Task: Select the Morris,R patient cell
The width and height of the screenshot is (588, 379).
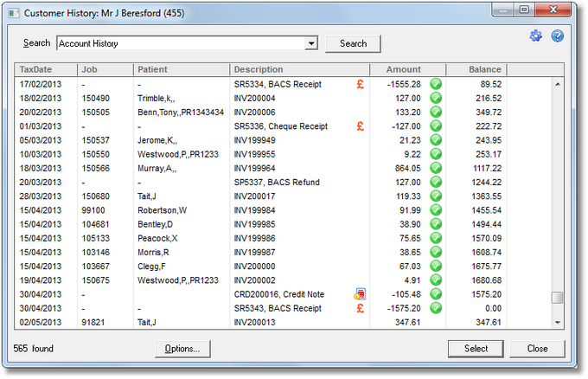Action: pyautogui.click(x=153, y=252)
